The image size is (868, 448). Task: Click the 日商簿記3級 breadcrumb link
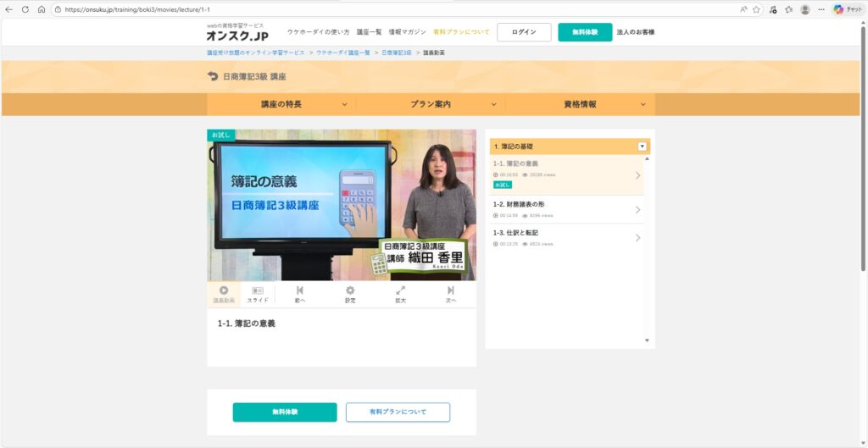(396, 53)
